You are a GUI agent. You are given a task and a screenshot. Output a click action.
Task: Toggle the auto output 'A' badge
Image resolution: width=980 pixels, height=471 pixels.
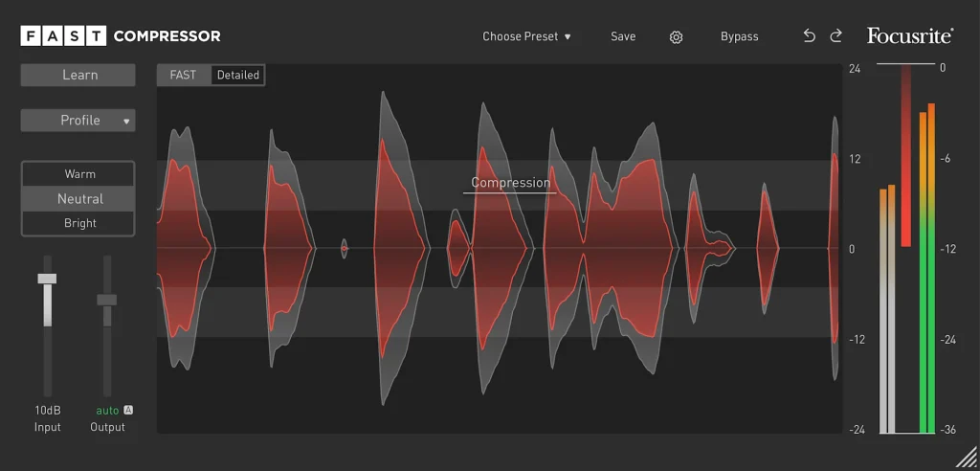128,410
